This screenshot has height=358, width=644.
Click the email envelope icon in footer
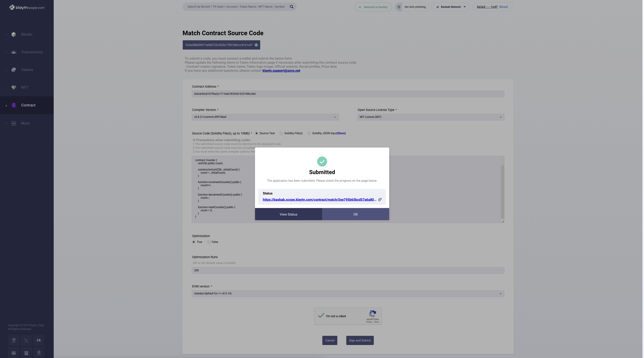(14, 353)
